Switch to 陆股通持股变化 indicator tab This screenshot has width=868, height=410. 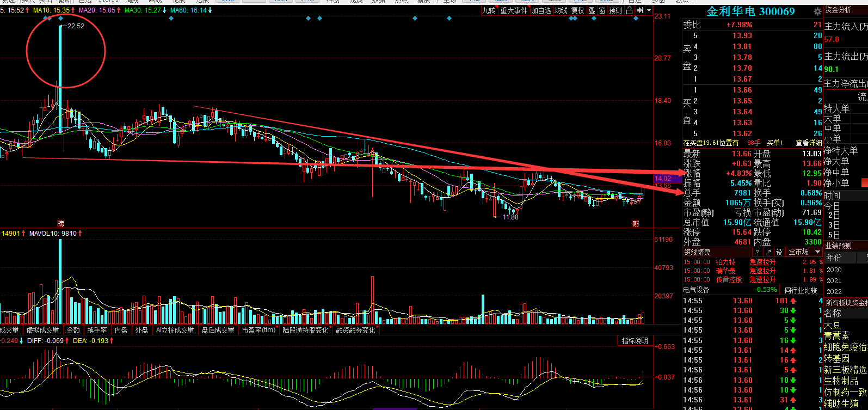coord(305,330)
